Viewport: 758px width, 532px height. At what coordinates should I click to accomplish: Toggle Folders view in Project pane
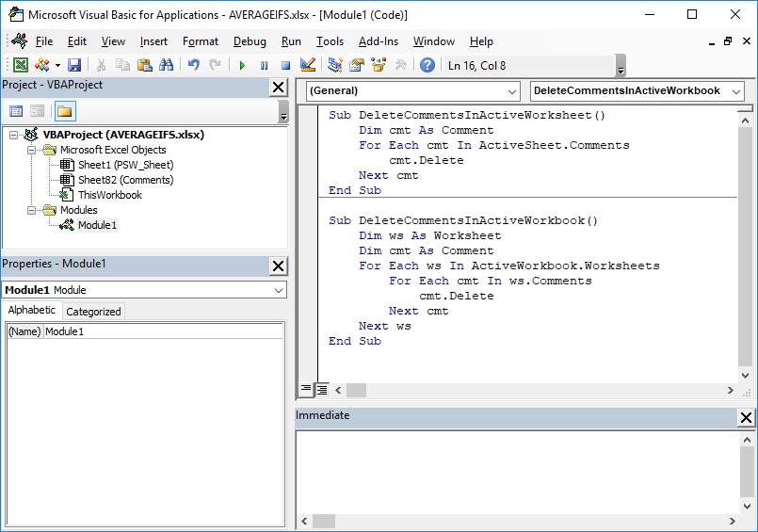tap(65, 111)
